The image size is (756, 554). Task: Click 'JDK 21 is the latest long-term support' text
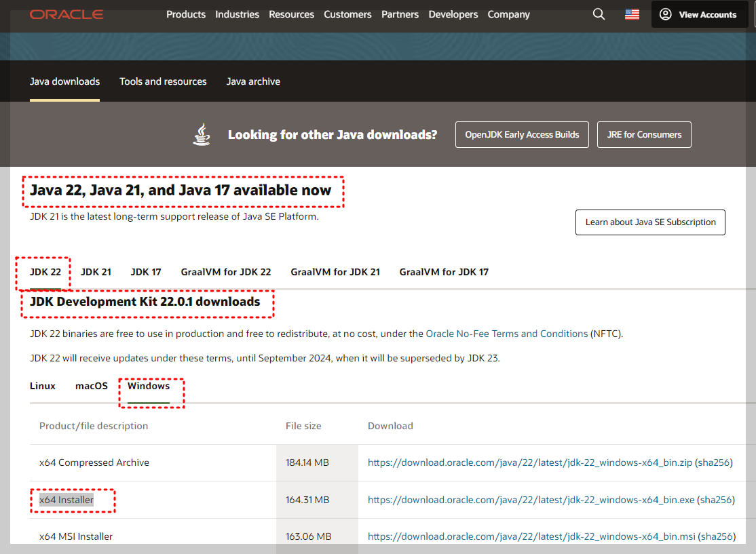pos(174,216)
